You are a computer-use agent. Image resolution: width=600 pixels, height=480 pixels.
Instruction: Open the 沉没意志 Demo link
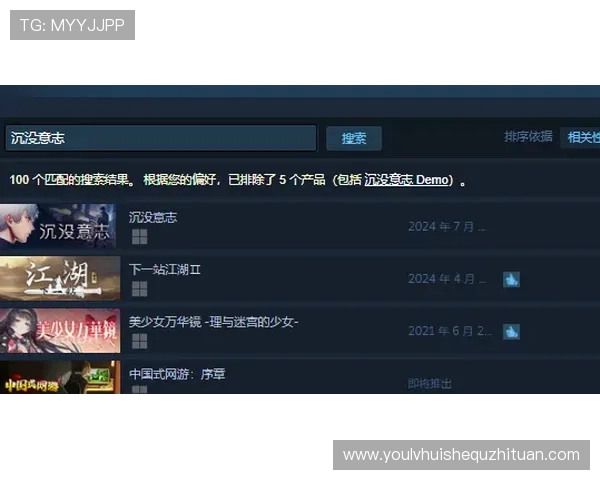tap(406, 180)
